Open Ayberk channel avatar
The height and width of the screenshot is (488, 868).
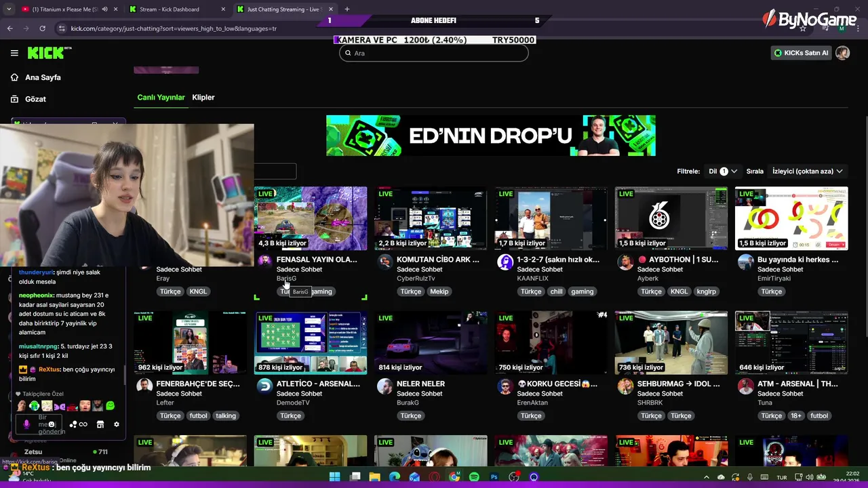pyautogui.click(x=625, y=262)
